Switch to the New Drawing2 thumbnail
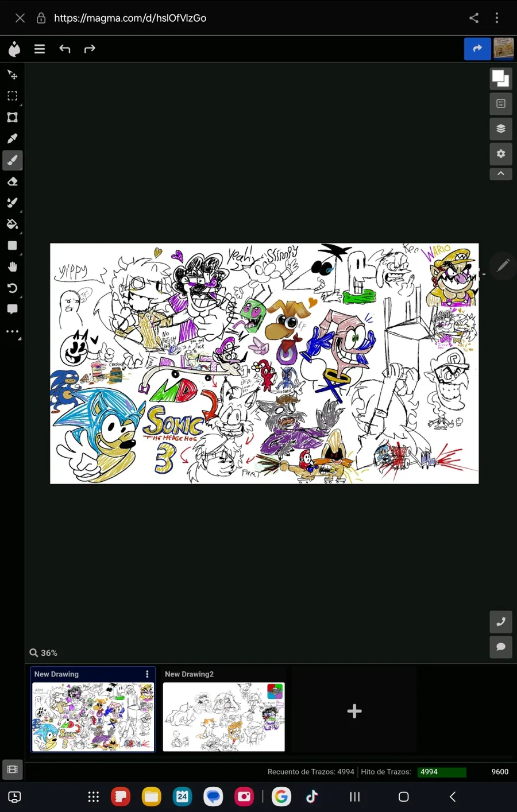The width and height of the screenshot is (517, 812). point(223,717)
